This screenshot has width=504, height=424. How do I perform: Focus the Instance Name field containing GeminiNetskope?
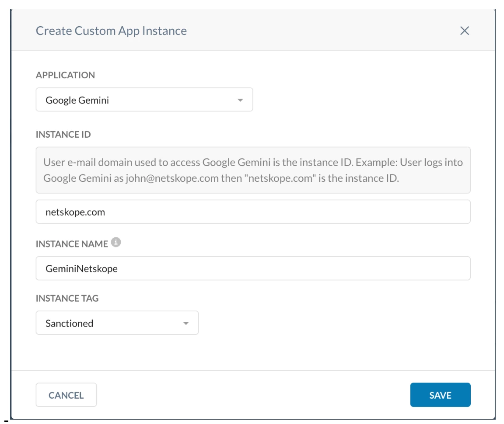point(253,268)
